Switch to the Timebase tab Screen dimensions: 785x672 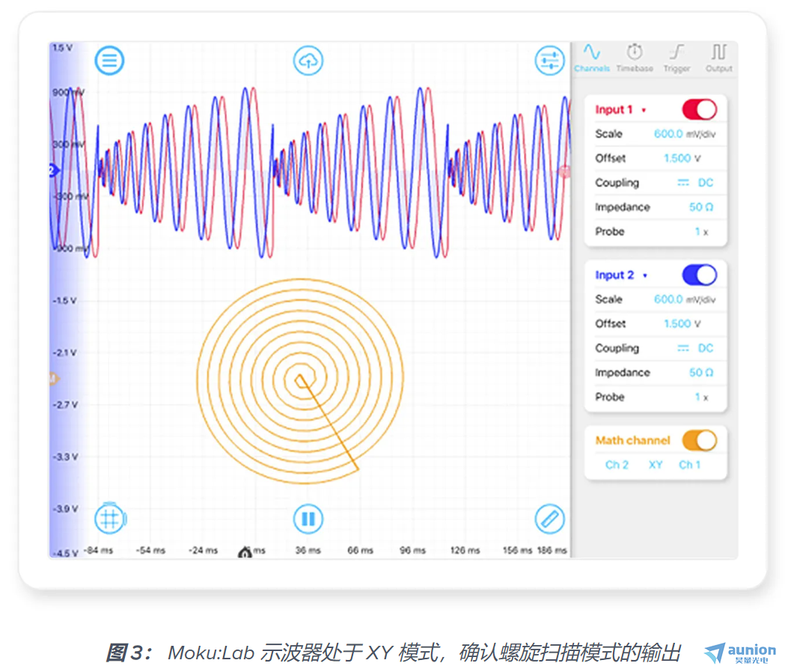point(635,58)
